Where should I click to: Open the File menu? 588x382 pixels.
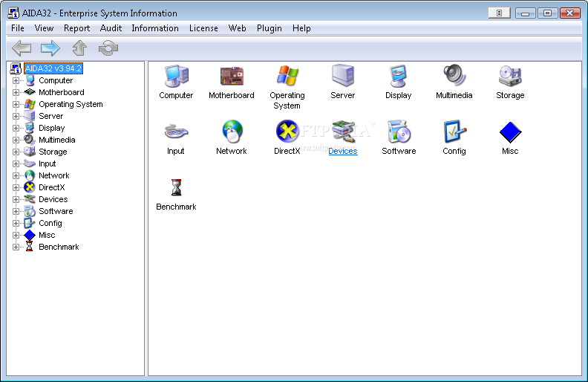tap(18, 28)
